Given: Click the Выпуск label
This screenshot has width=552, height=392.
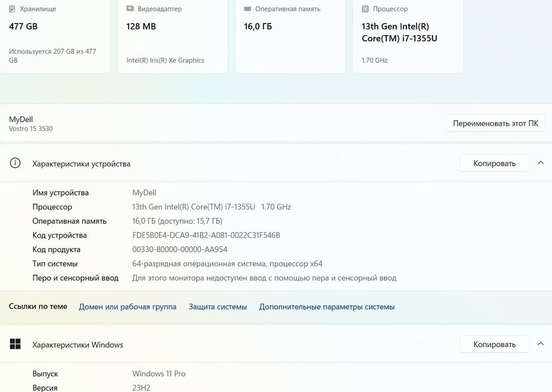Looking at the screenshot, I should [45, 374].
